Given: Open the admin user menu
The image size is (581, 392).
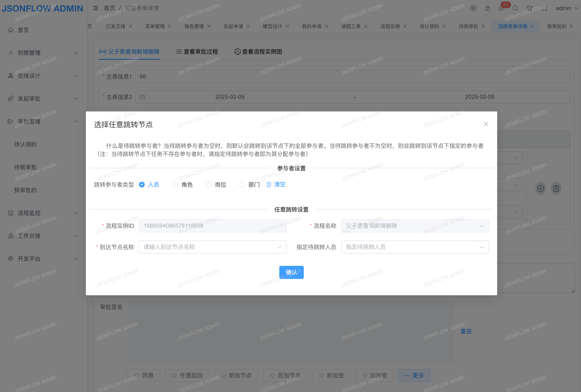Looking at the screenshot, I should coord(567,8).
